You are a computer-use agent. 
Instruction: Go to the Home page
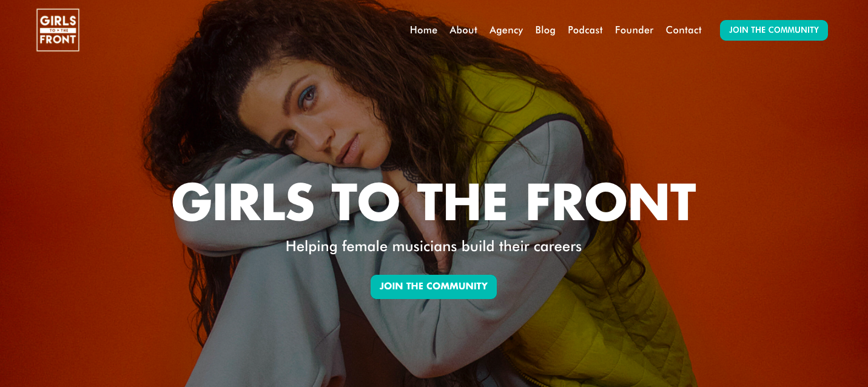pyautogui.click(x=423, y=30)
